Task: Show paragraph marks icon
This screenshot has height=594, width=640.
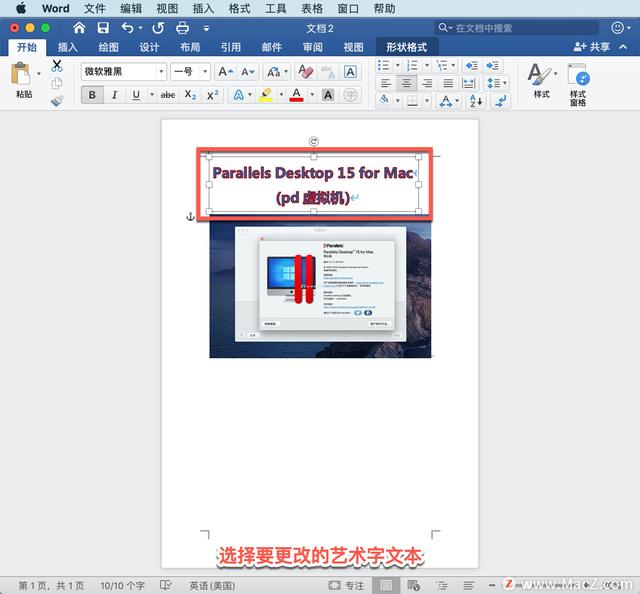Action: 500,100
